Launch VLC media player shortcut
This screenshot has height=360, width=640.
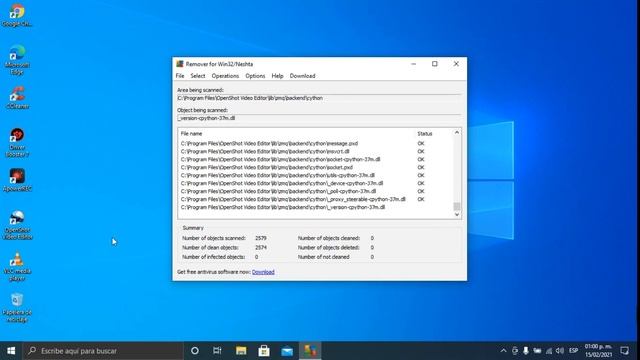pos(17,267)
